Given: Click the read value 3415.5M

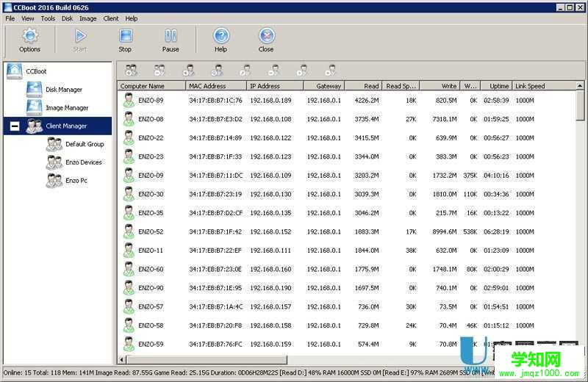Looking at the screenshot, I should coord(366,138).
